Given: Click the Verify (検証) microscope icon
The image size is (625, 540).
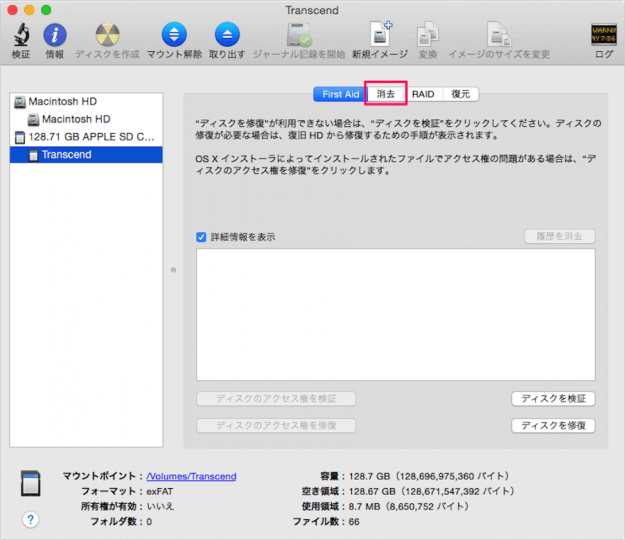Looking at the screenshot, I should point(20,36).
